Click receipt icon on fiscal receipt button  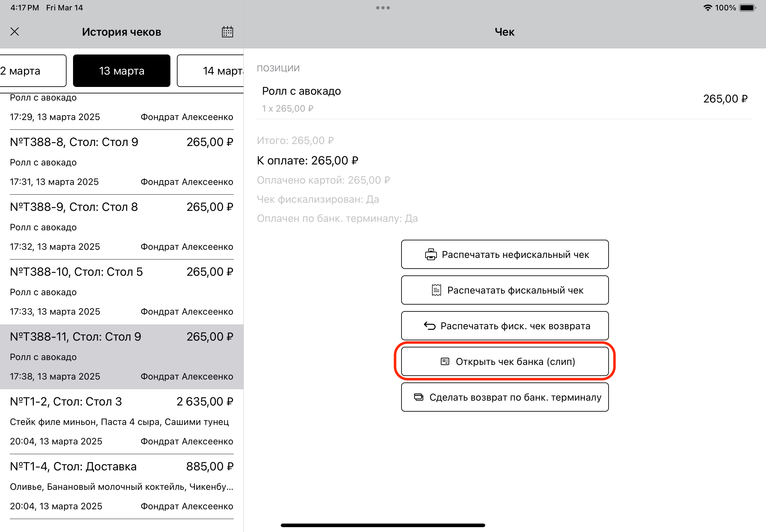click(436, 290)
